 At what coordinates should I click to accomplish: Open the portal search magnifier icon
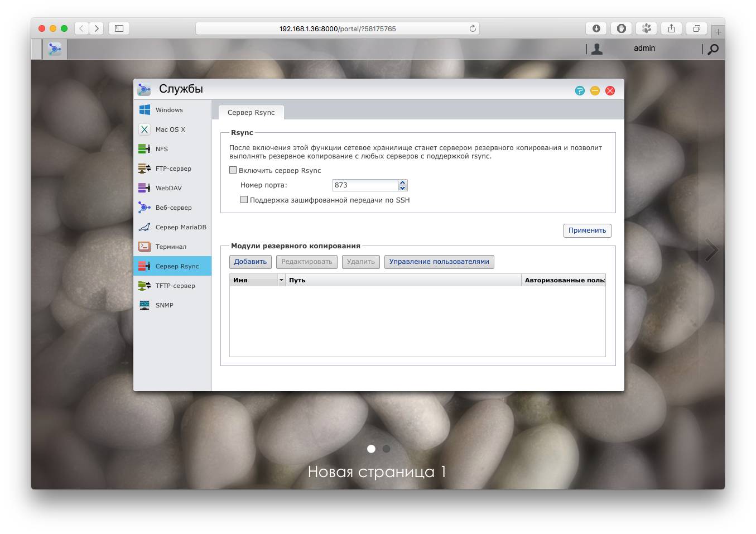[x=713, y=49]
